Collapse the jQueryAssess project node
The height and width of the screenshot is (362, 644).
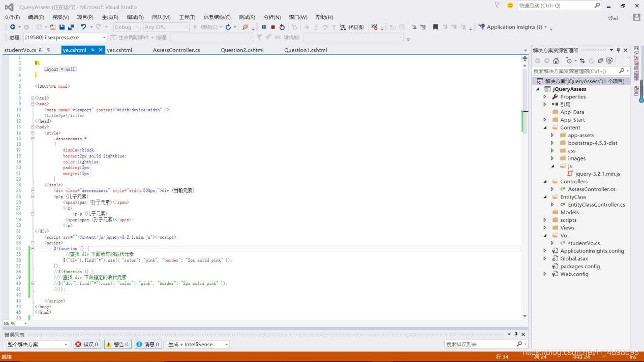pos(538,89)
